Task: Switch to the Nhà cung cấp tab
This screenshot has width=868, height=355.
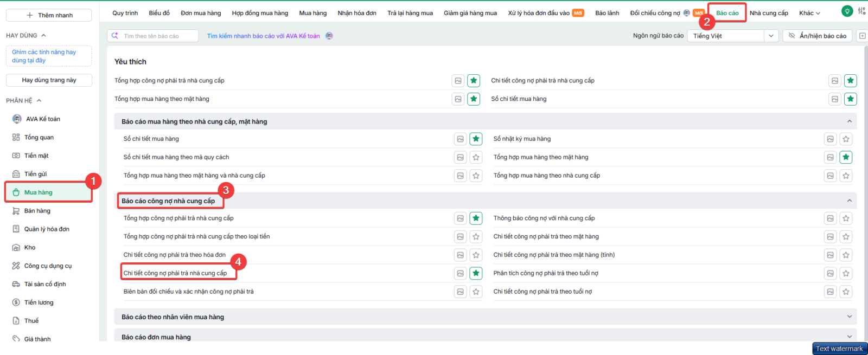Action: [769, 13]
